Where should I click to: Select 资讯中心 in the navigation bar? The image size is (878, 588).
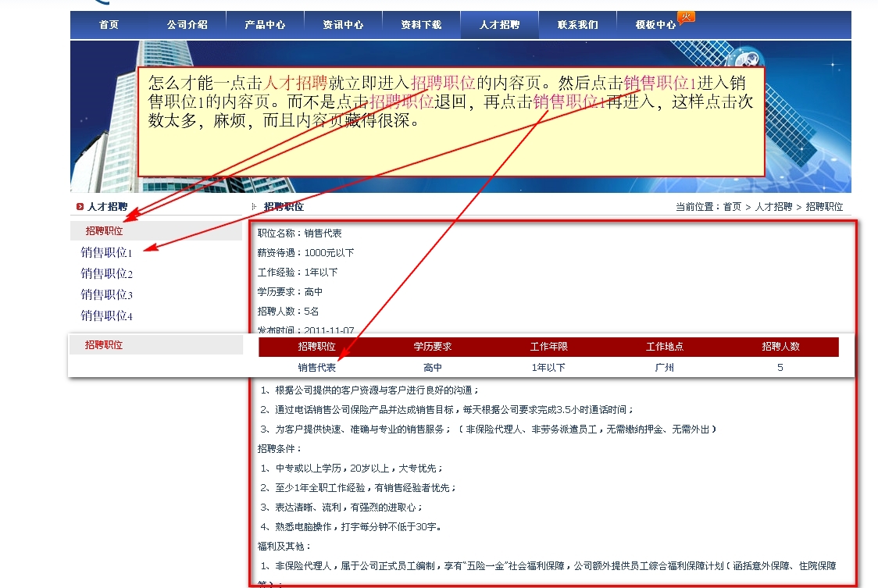point(343,25)
